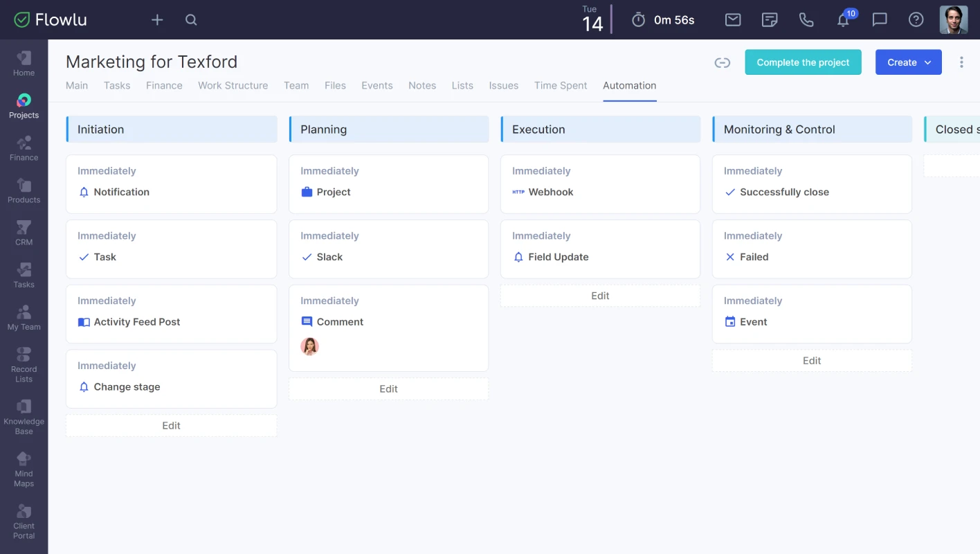Viewport: 980px width, 554px height.
Task: Click Edit under the Initiation column
Action: [x=171, y=425]
